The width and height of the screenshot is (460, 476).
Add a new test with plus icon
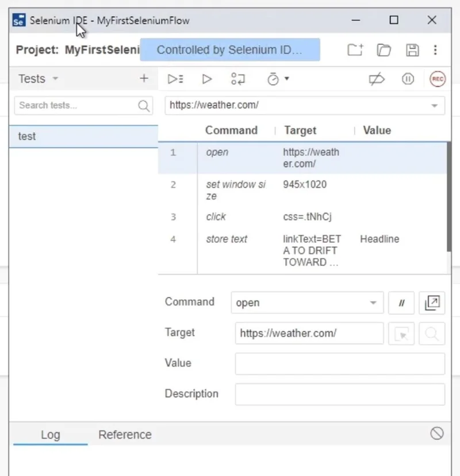(x=144, y=78)
